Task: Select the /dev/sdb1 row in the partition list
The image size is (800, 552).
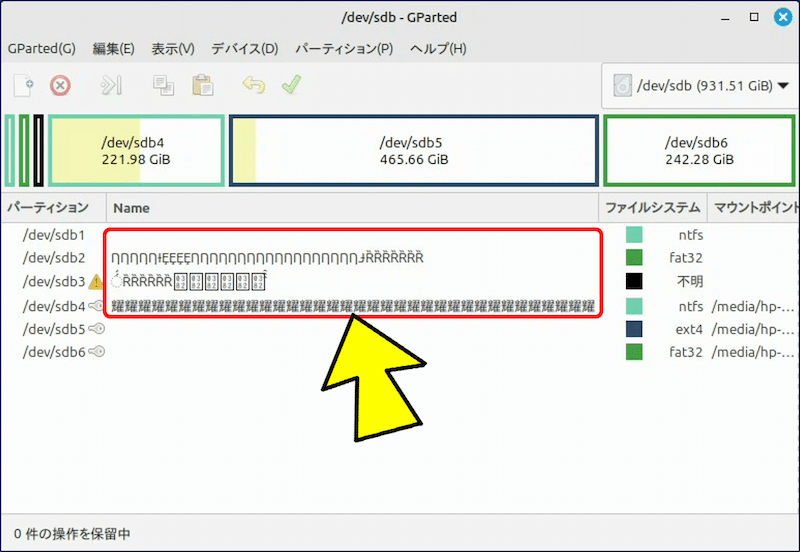Action: tap(54, 235)
